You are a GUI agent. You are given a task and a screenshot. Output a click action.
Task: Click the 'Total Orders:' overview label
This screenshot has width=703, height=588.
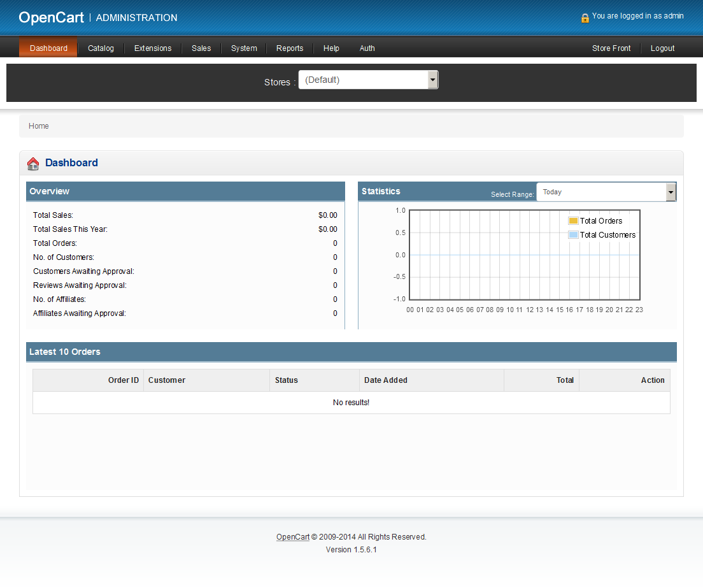coord(55,243)
